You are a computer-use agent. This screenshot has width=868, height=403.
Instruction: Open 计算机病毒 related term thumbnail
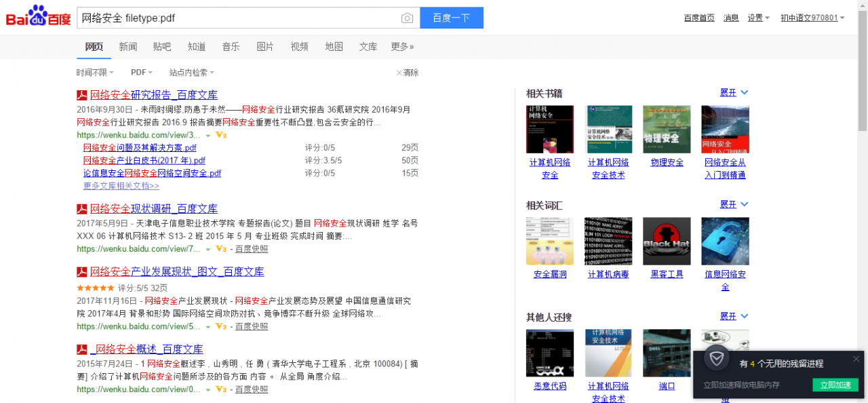[x=609, y=241]
